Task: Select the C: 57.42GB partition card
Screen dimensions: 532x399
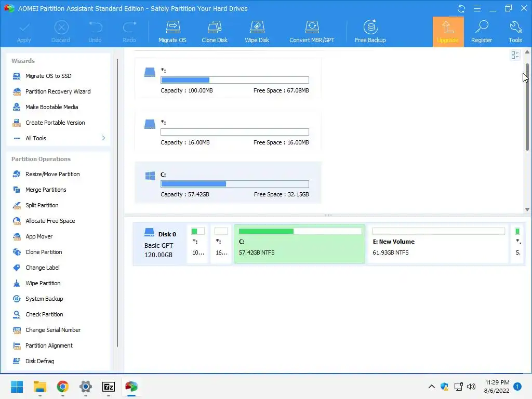Action: [x=228, y=182]
